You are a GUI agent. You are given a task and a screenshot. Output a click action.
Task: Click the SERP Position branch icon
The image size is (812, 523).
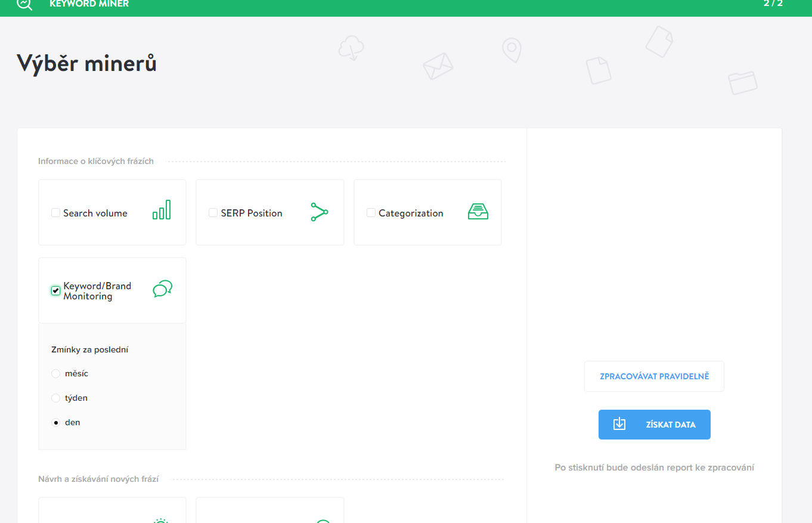point(320,212)
